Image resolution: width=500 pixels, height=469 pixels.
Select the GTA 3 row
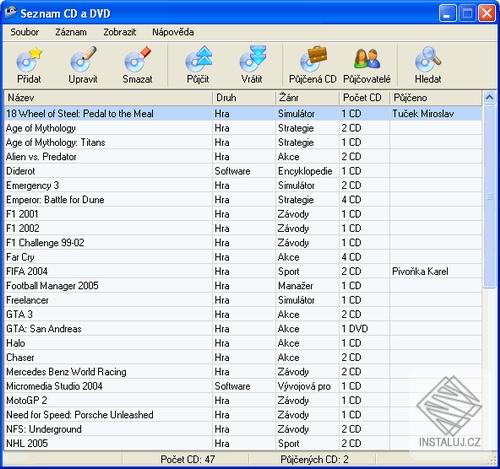[243, 314]
